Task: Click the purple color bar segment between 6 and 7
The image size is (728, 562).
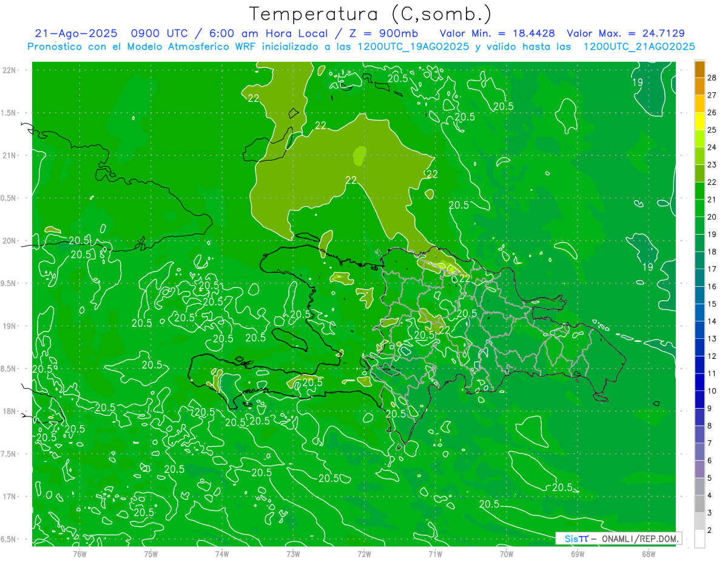Action: pyautogui.click(x=699, y=452)
